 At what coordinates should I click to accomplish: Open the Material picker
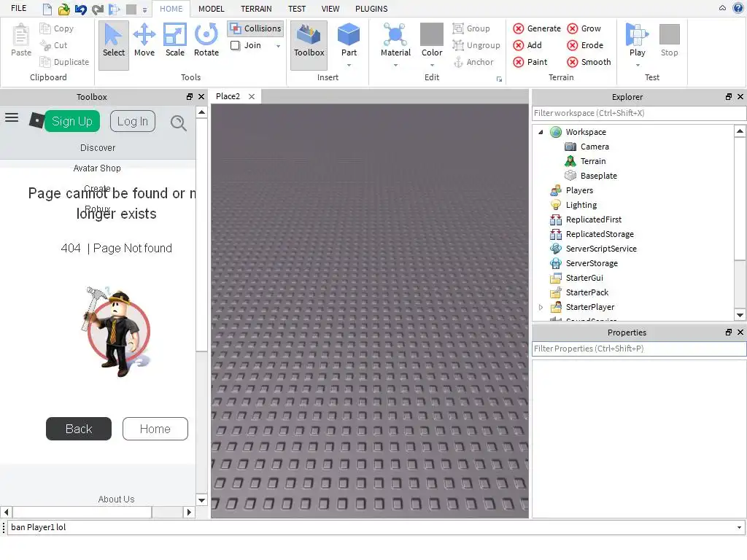395,41
